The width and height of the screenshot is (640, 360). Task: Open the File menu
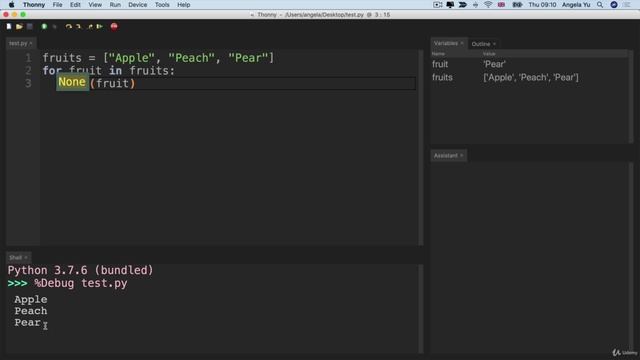tap(58, 5)
